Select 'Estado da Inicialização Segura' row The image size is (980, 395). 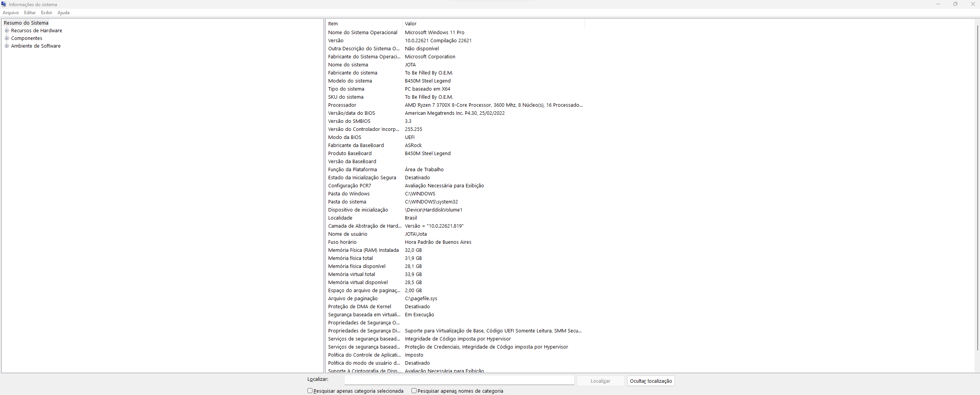point(455,177)
